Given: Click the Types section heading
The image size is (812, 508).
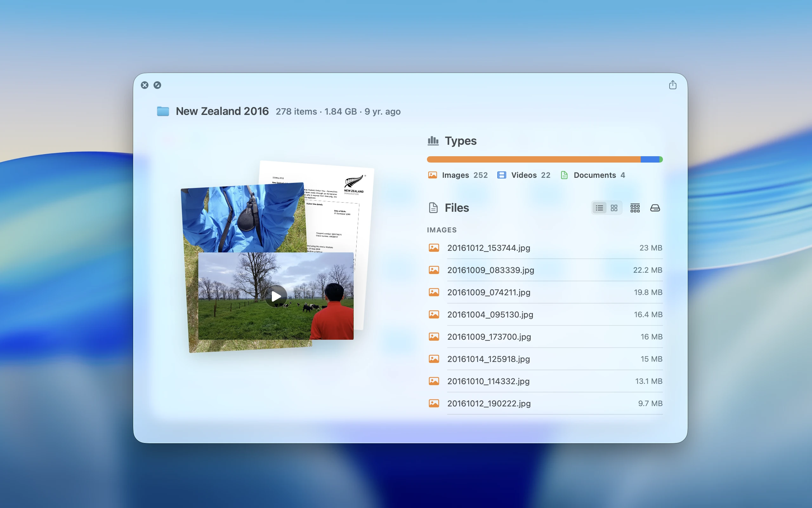Looking at the screenshot, I should [460, 141].
